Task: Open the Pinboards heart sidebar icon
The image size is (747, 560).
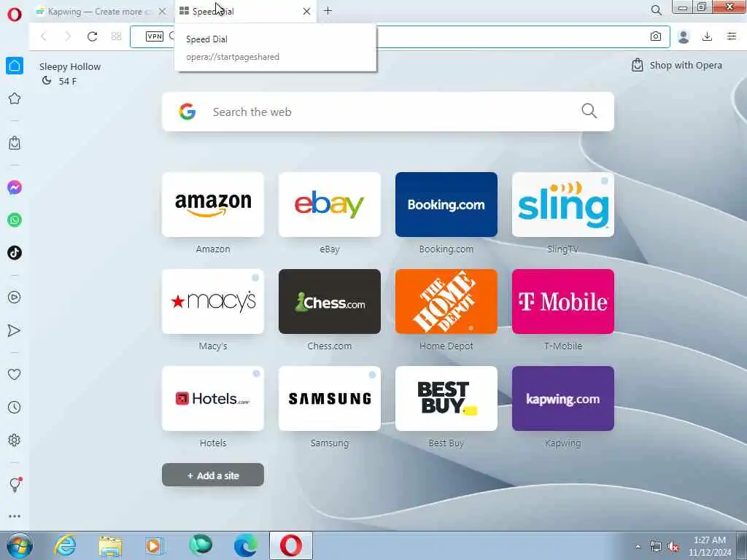Action: 15,374
